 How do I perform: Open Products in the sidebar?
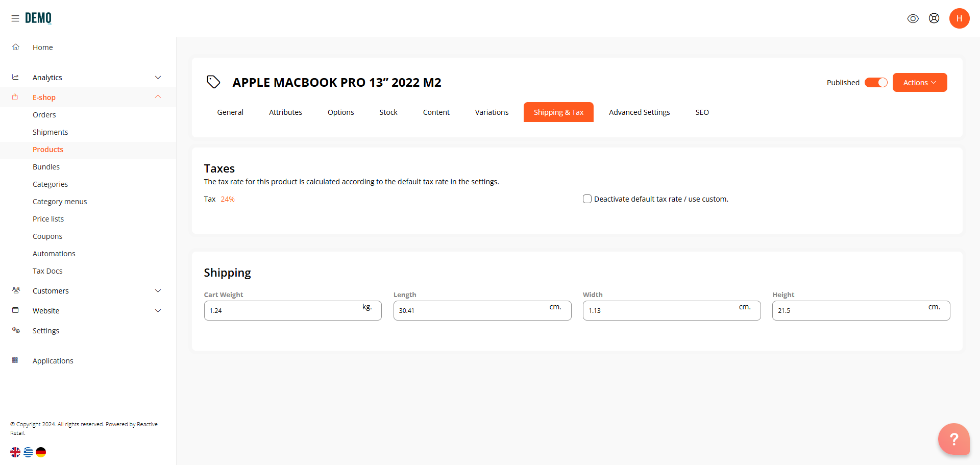(x=48, y=150)
